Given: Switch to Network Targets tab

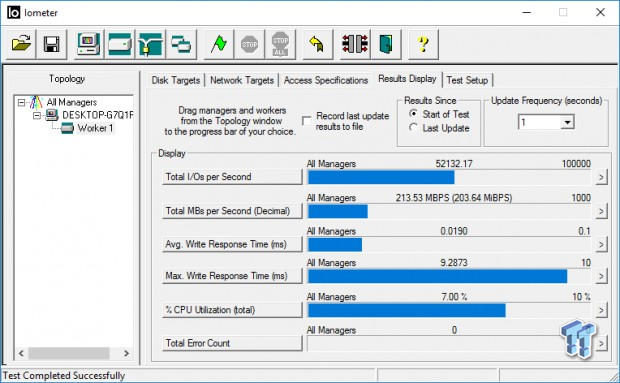Looking at the screenshot, I should click(242, 80).
